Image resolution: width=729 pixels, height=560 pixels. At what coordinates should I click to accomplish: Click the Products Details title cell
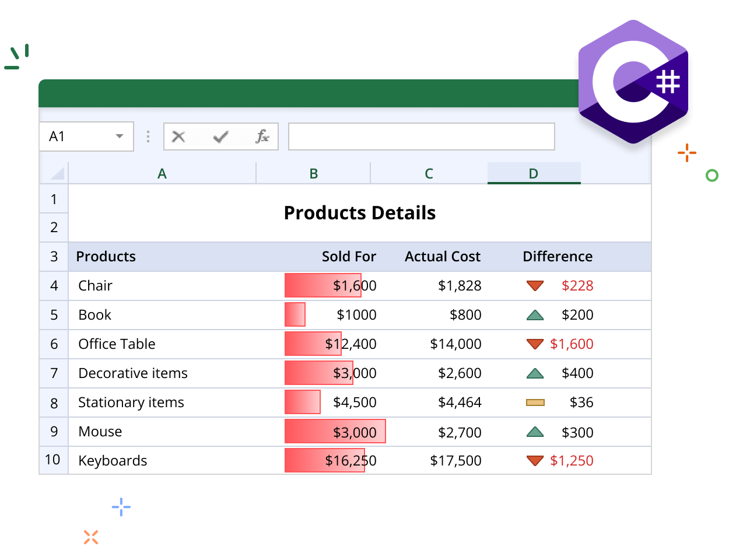coord(359,213)
